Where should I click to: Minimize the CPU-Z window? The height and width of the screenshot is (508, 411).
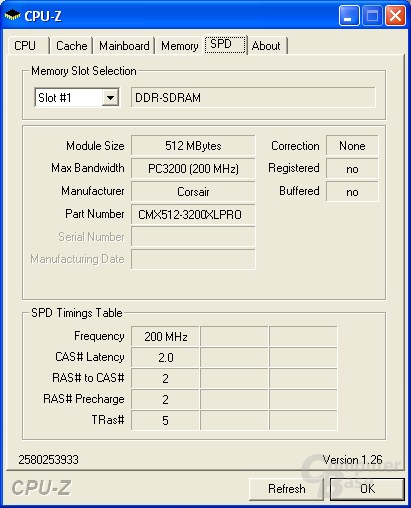pos(349,16)
